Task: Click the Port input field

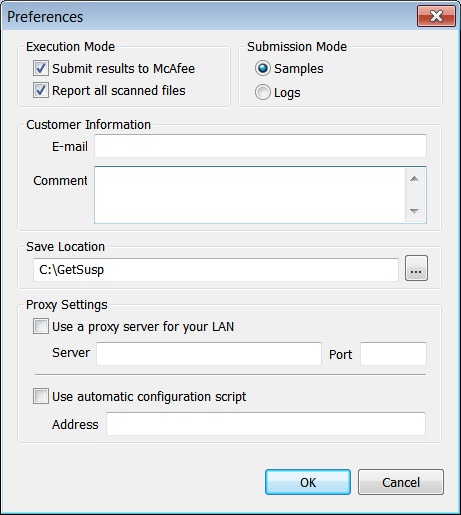Action: point(393,353)
